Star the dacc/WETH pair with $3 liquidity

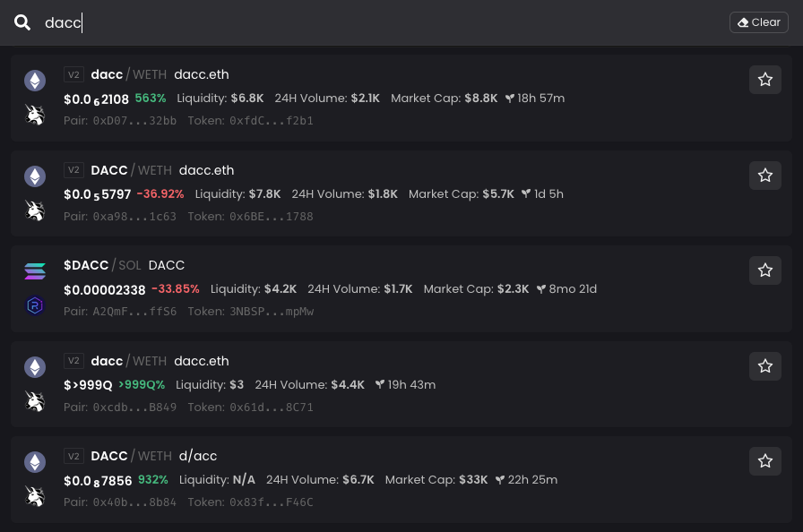(x=765, y=366)
